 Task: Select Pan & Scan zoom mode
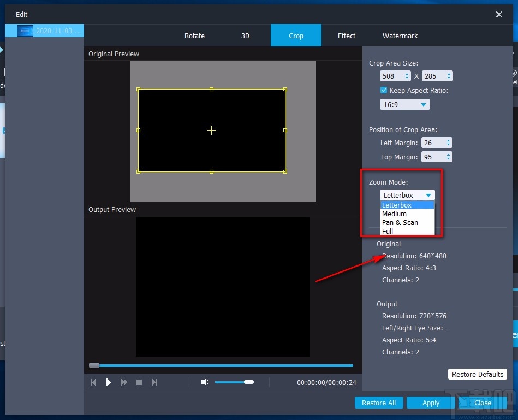tap(400, 222)
